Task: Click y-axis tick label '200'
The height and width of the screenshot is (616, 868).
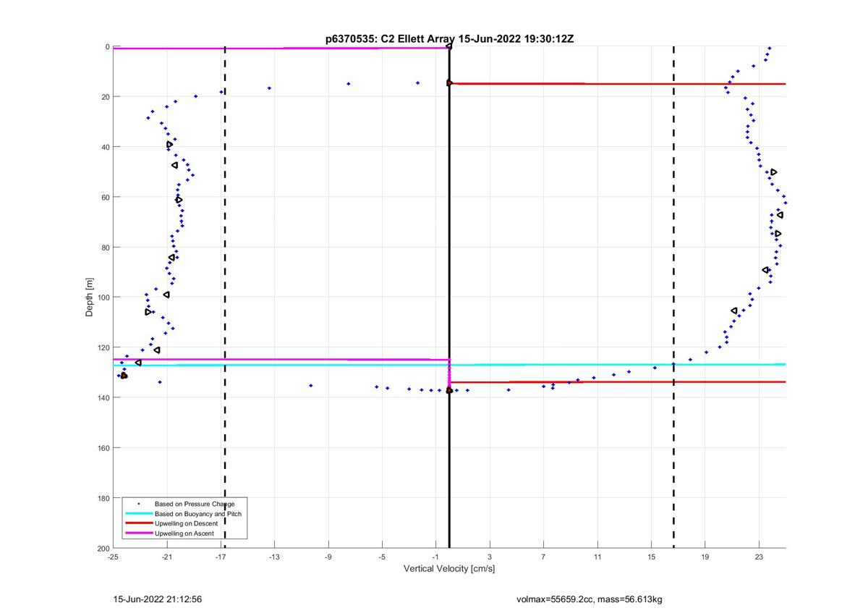Action: 103,548
